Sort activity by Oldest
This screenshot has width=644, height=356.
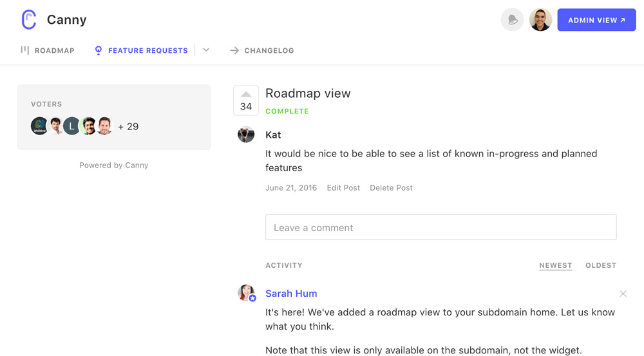[600, 265]
